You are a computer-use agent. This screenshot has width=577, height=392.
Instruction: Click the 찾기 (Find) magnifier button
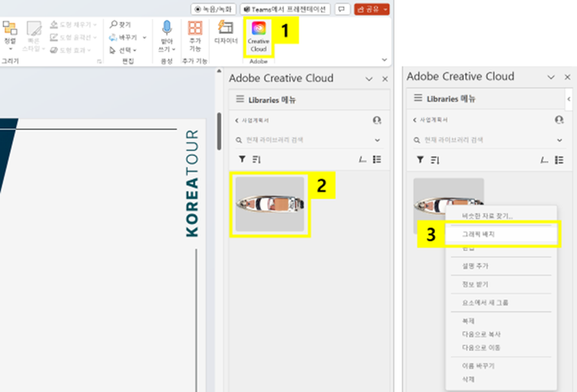pos(120,25)
